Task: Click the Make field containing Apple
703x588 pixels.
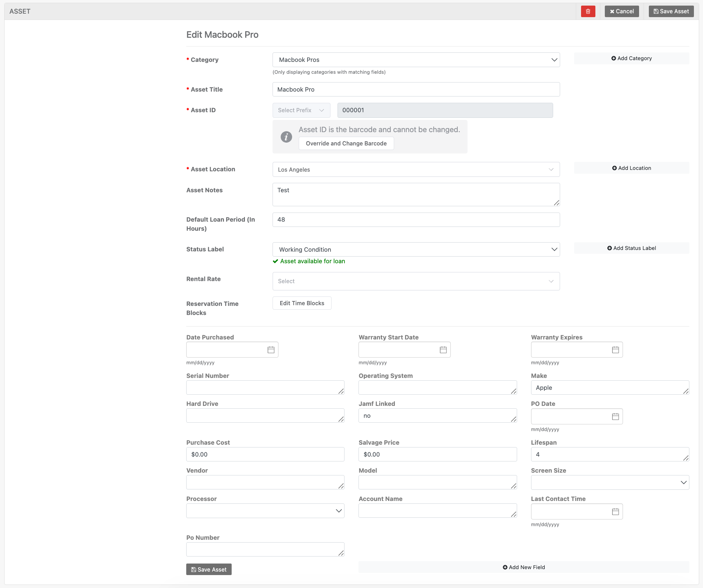Action: pos(610,388)
